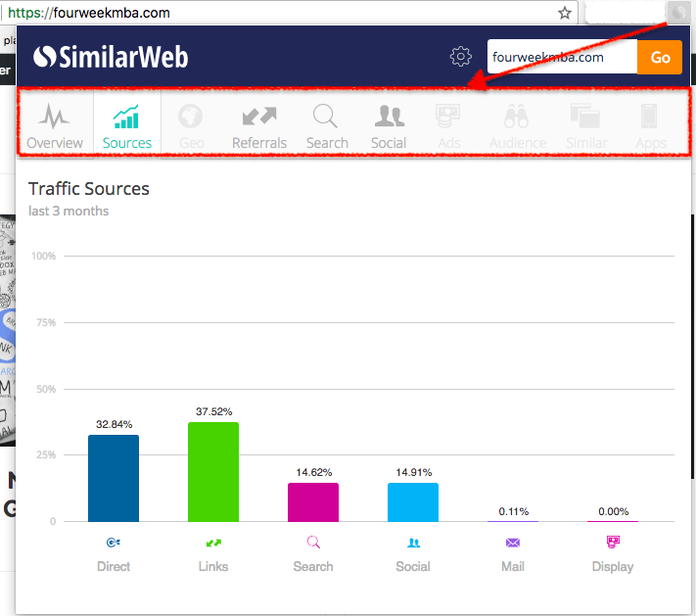The image size is (696, 616).
Task: Click the 0.00% Display value
Action: click(614, 511)
